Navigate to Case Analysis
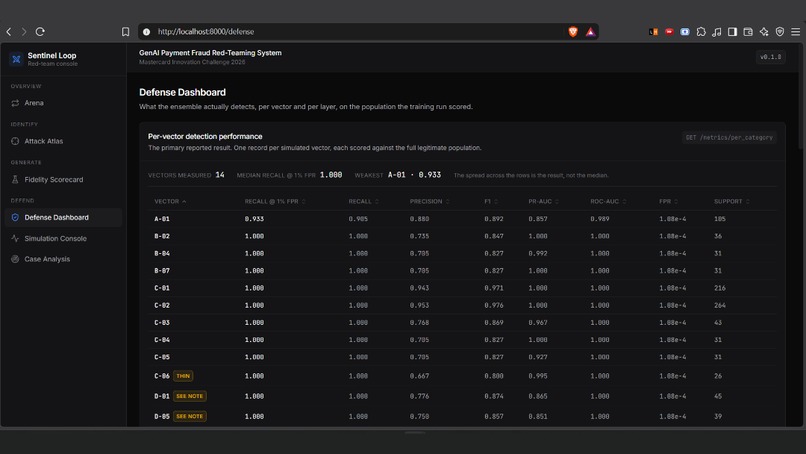The height and width of the screenshot is (454, 806). click(x=63, y=259)
